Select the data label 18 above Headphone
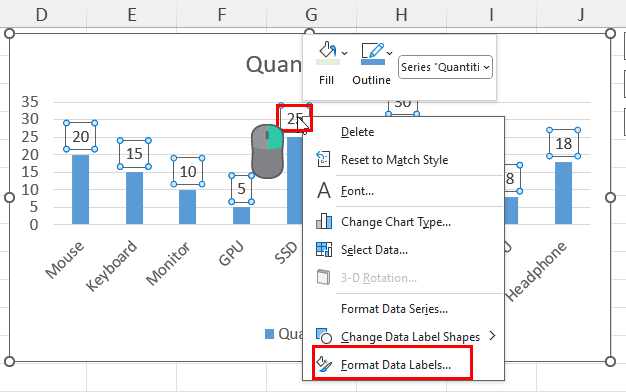The height and width of the screenshot is (392, 626). click(x=563, y=143)
